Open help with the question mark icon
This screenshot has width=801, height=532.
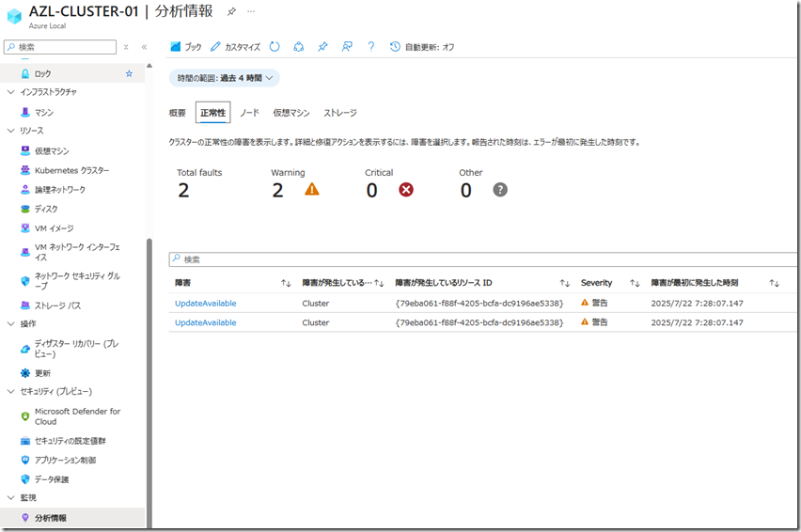point(370,47)
